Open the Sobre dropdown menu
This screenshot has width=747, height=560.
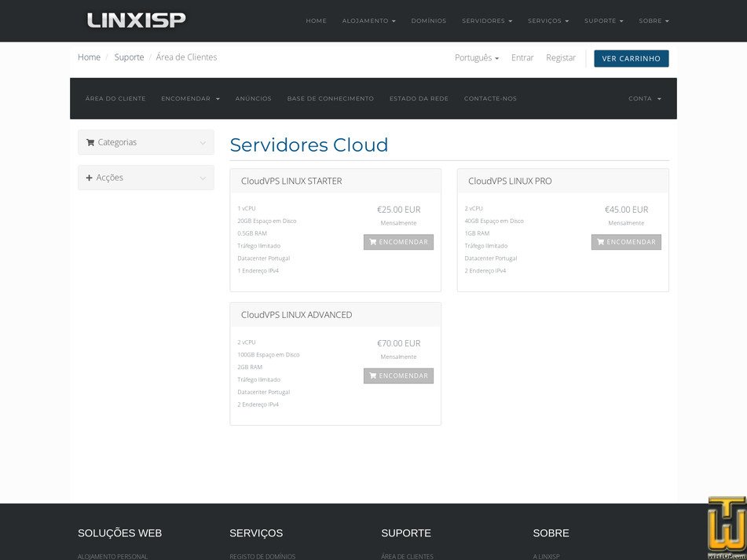pos(654,21)
